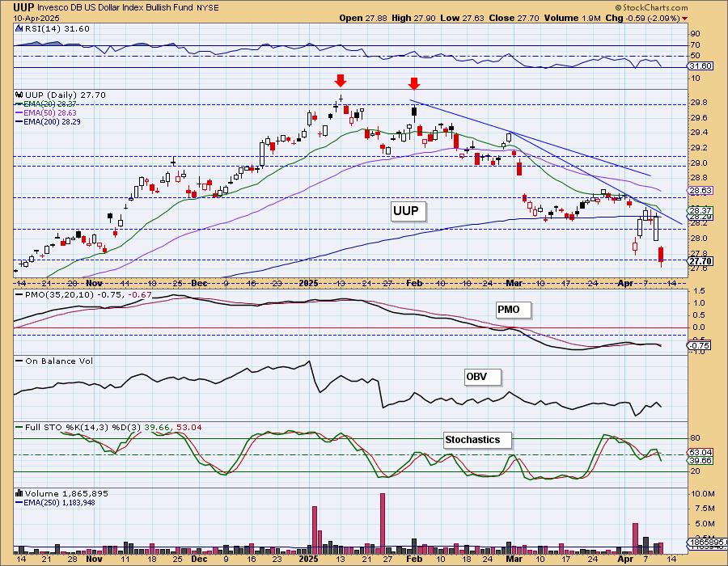Click the RSI(14) 31.60 indicator label
Image resolution: width=728 pixels, height=566 pixels.
point(57,28)
